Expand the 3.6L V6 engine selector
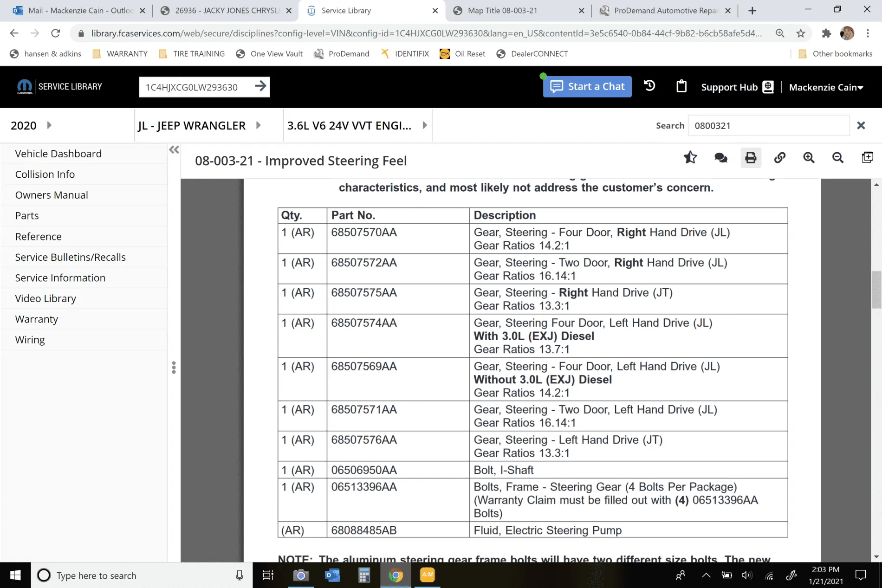882x588 pixels. 425,125
